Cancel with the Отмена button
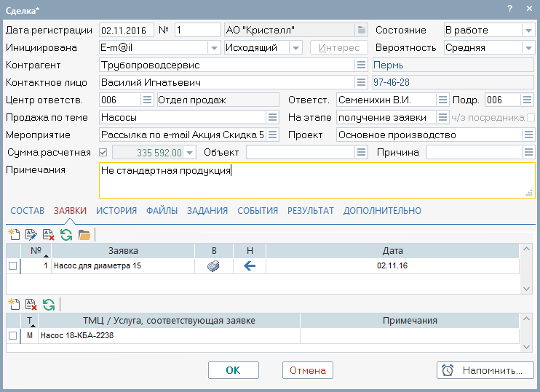540x392 pixels. 308,370
